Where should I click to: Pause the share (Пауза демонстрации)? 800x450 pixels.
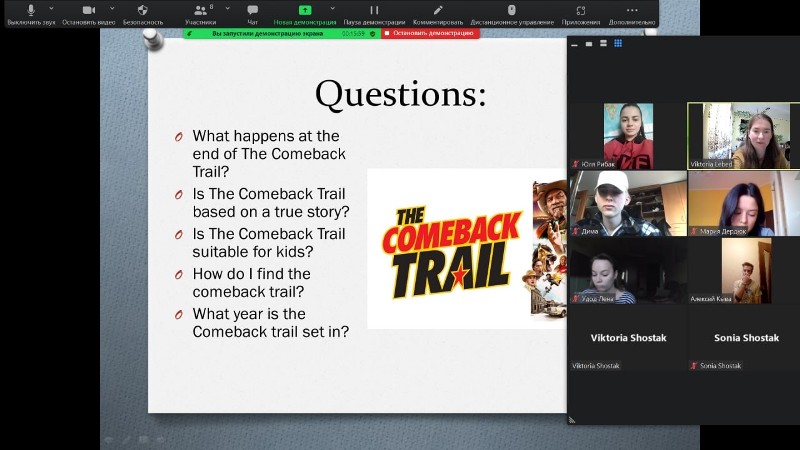[374, 14]
